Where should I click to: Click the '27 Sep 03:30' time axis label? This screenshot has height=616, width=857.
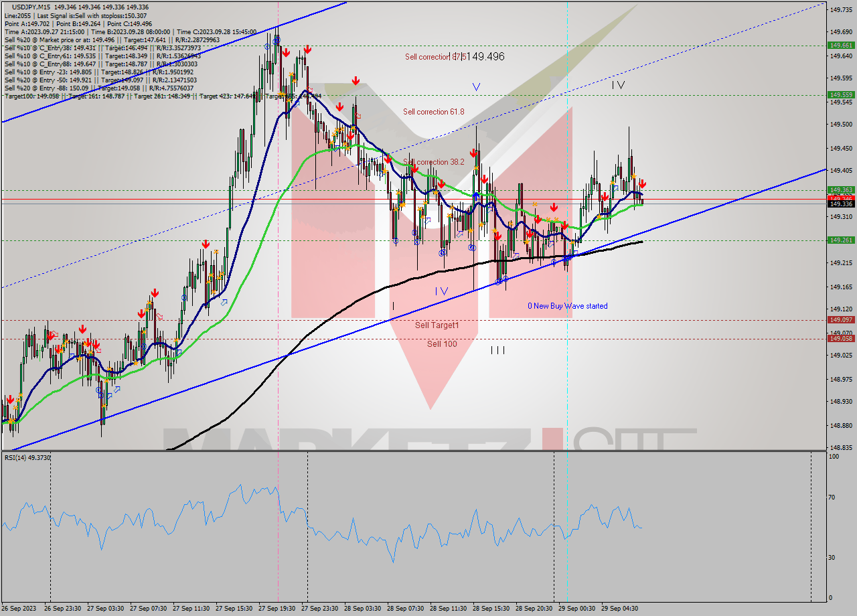[x=104, y=609]
